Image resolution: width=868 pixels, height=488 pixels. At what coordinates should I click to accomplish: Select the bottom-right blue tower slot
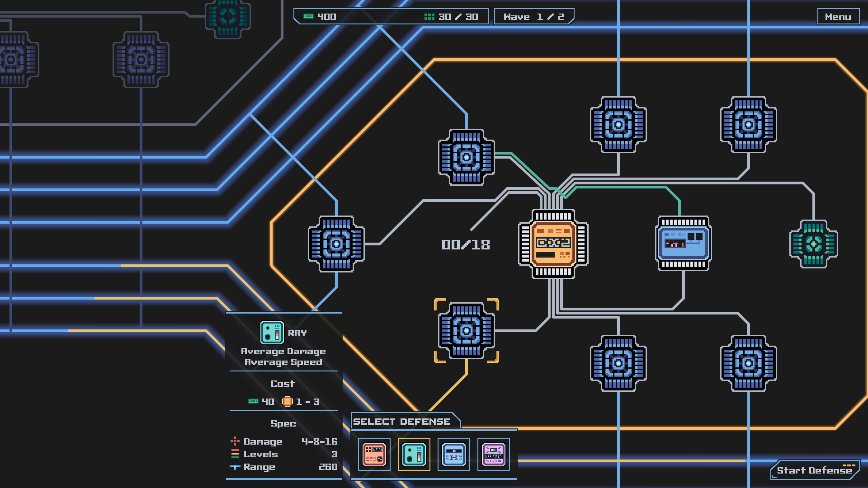coord(749,363)
